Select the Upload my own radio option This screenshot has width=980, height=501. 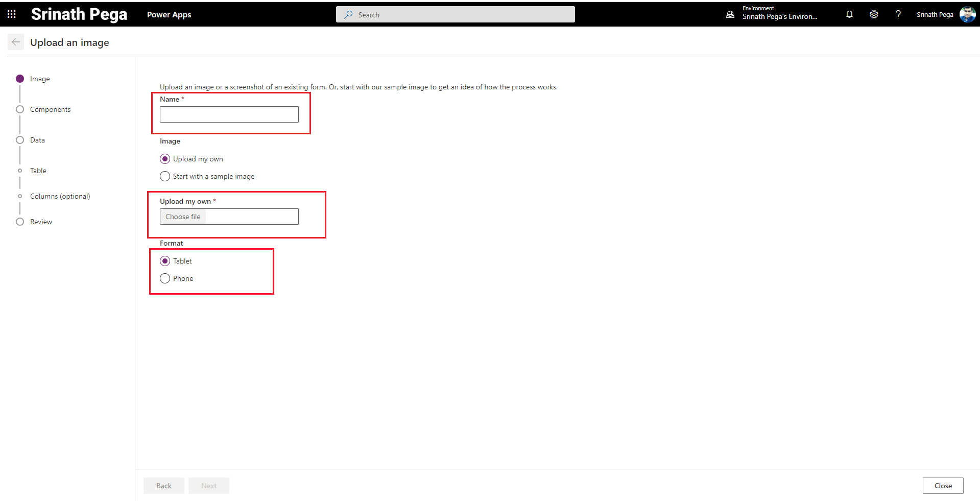click(x=165, y=159)
